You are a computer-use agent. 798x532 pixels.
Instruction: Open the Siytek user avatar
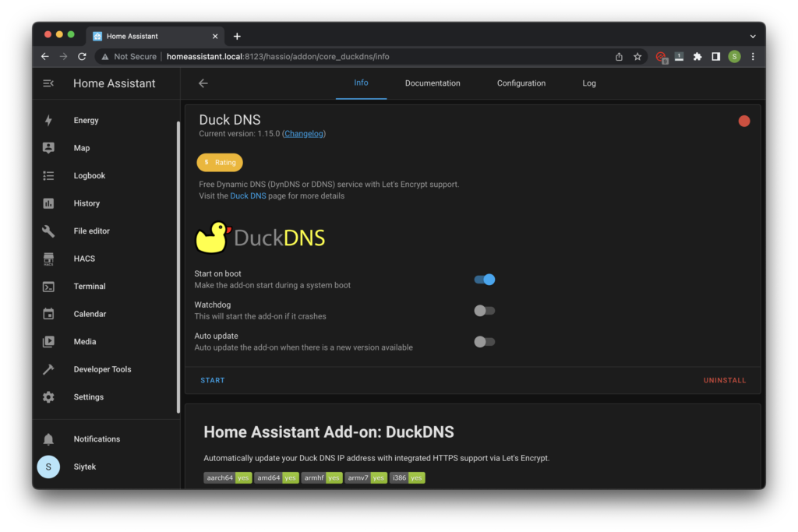48,467
